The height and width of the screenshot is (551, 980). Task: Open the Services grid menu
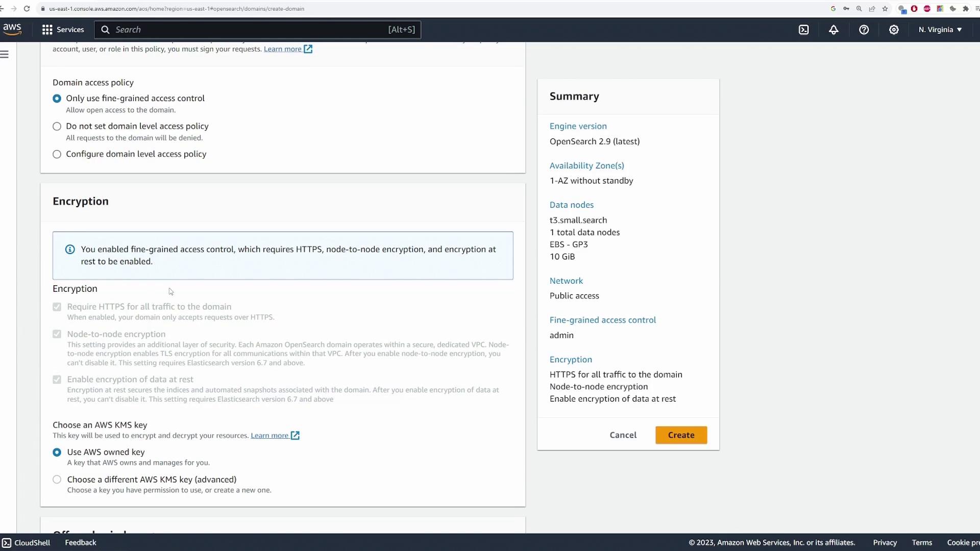(x=62, y=30)
